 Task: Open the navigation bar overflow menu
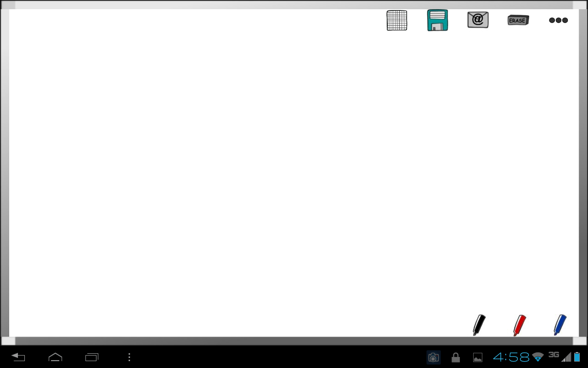[x=129, y=357]
